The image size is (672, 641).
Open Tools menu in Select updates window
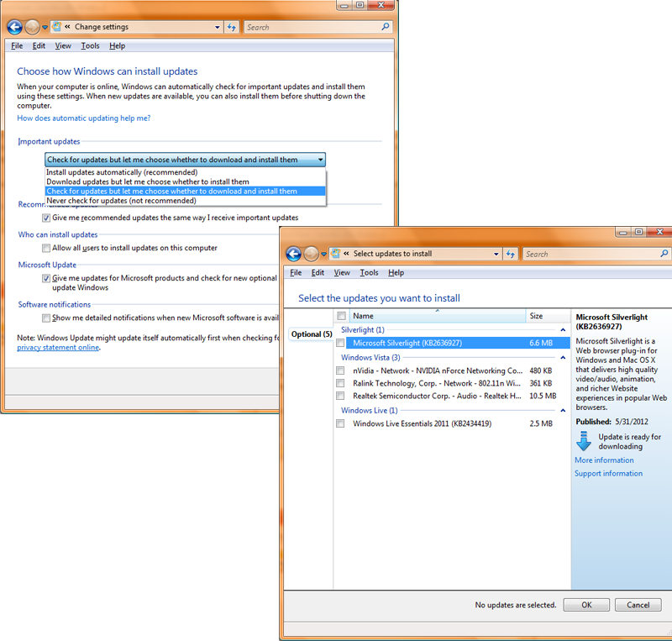(x=369, y=273)
